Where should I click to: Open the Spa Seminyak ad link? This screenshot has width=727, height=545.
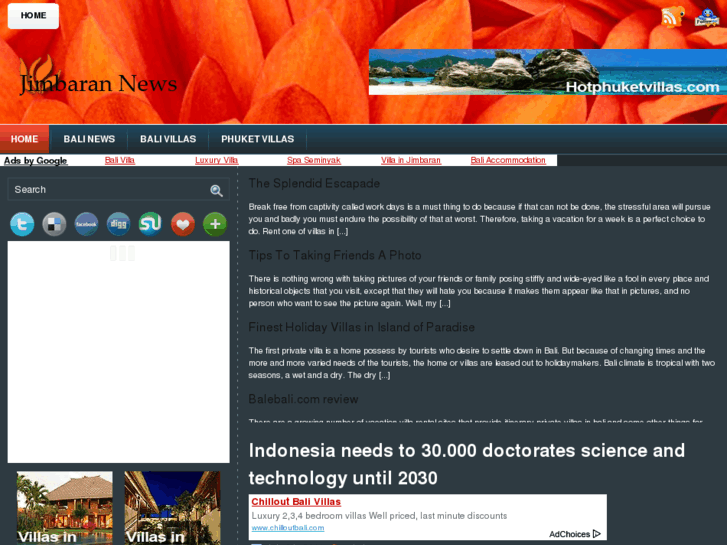click(x=314, y=160)
